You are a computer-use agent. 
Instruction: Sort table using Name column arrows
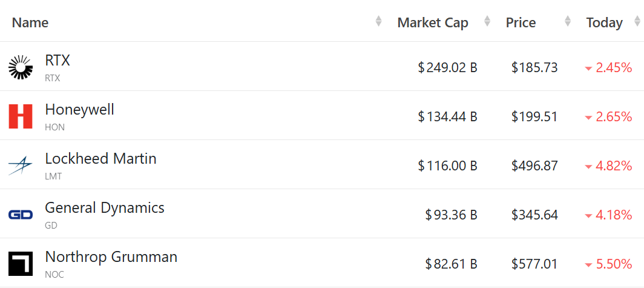(378, 22)
